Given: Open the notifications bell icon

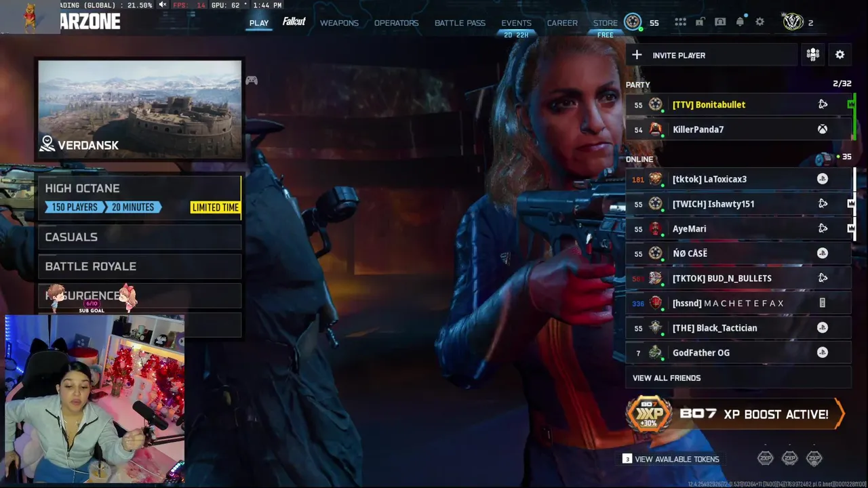Looking at the screenshot, I should (x=740, y=22).
